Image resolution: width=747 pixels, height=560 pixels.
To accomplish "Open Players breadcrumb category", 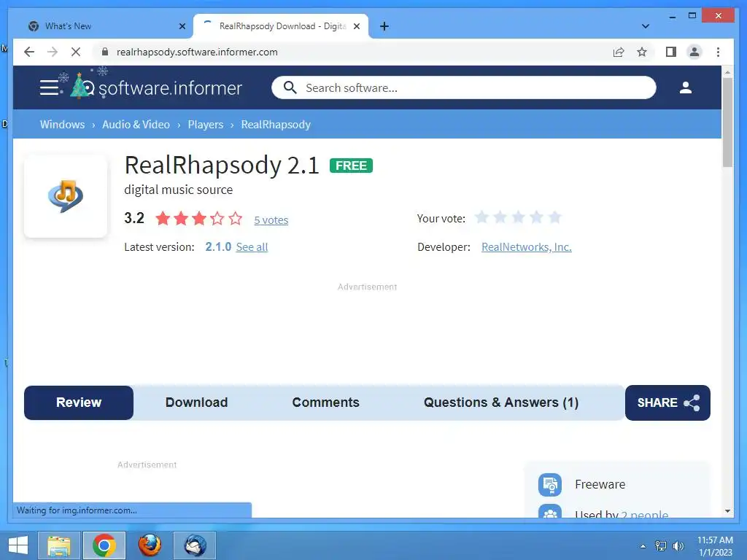I will [x=205, y=124].
